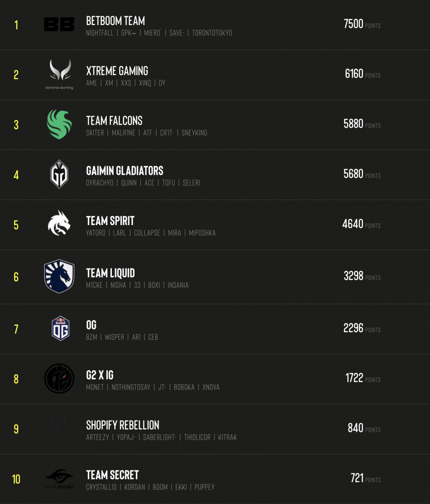
Task: Open the TEAM FALCONS team name
Action: (x=114, y=121)
